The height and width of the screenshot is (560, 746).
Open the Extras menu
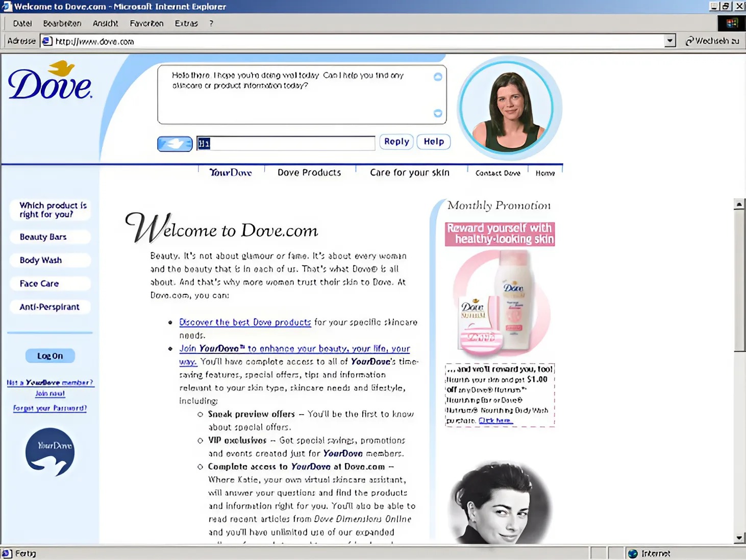pos(186,23)
